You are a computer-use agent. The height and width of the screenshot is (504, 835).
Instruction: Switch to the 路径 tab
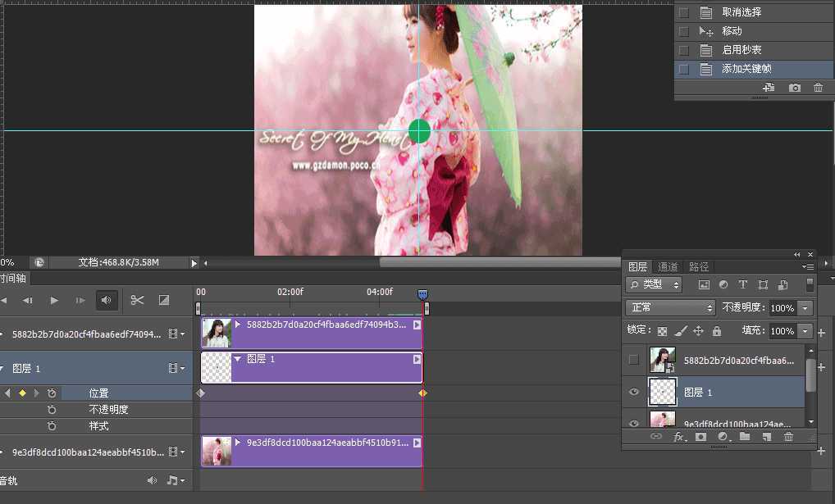point(699,267)
